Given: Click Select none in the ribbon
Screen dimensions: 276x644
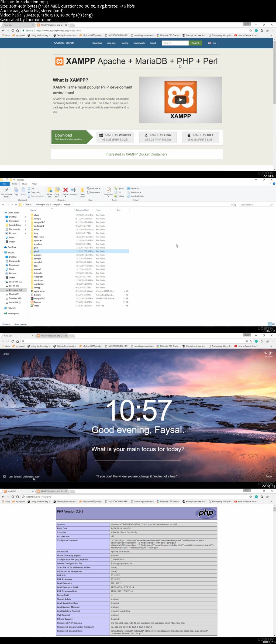Looking at the screenshot, I should [x=134, y=192].
